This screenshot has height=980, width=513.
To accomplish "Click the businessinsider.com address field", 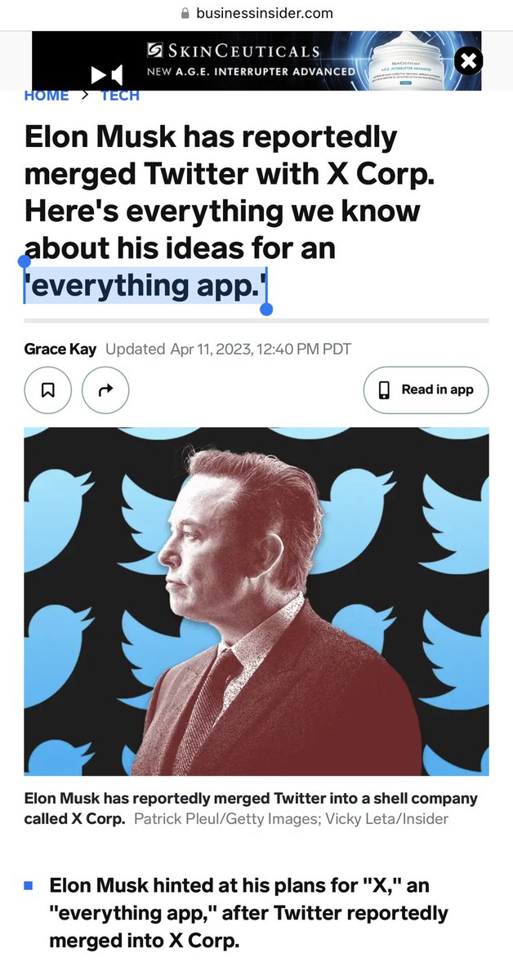I will point(264,13).
